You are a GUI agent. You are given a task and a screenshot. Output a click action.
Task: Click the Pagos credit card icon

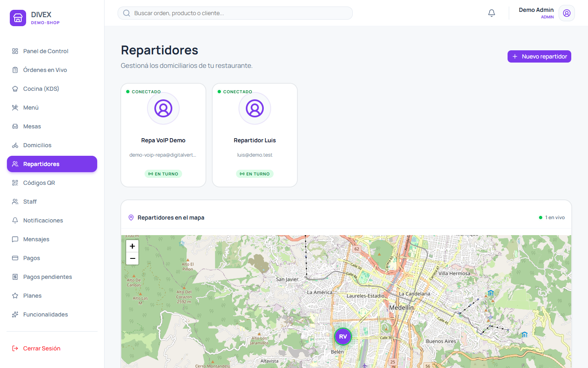[15, 258]
